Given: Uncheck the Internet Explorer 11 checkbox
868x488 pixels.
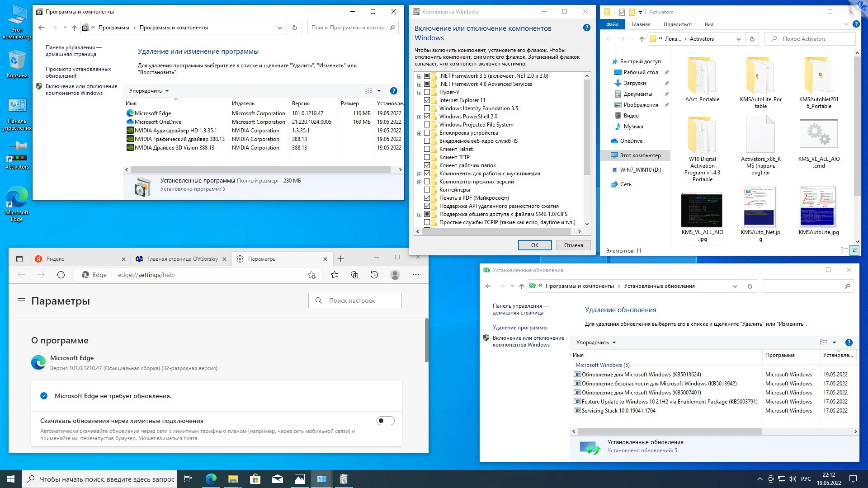Looking at the screenshot, I should pyautogui.click(x=427, y=100).
